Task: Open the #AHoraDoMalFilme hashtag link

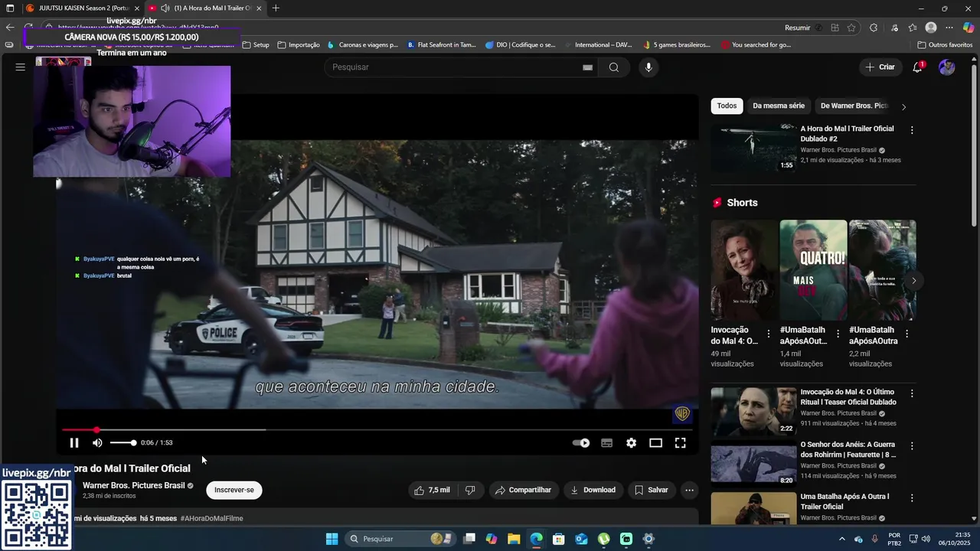Action: click(x=211, y=518)
